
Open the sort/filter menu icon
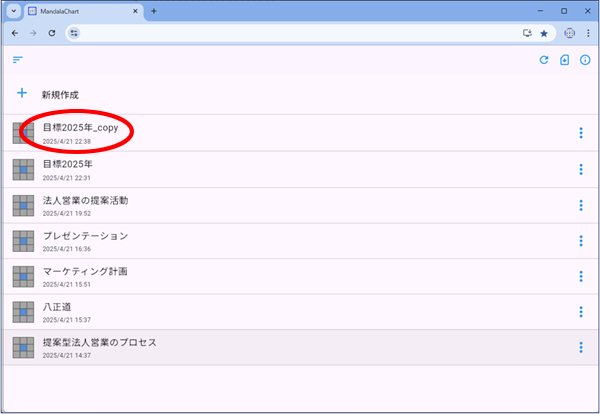click(x=18, y=60)
